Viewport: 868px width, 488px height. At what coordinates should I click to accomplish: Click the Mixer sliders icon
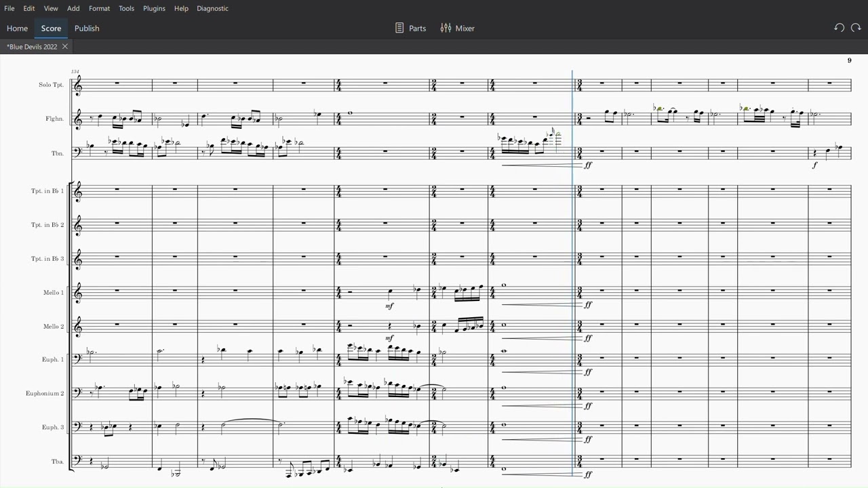(446, 28)
